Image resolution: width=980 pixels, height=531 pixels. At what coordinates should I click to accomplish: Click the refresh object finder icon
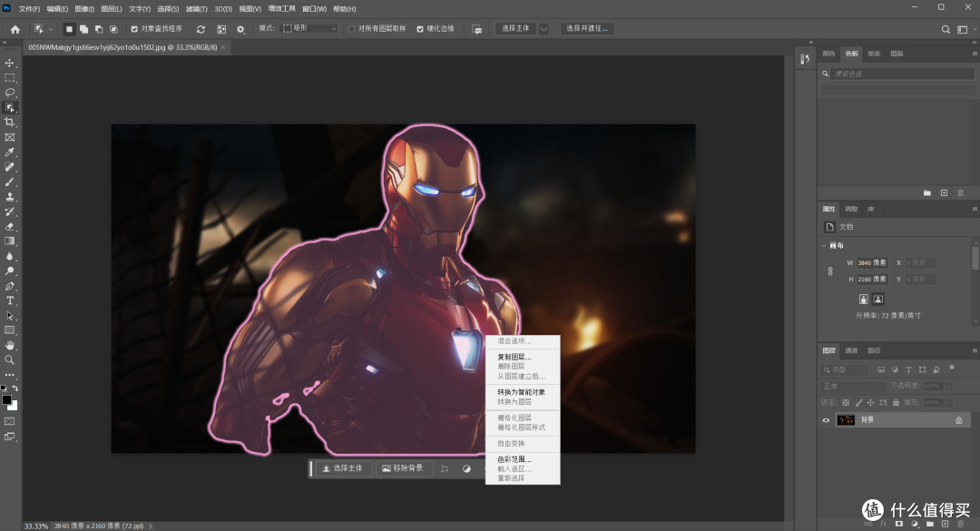201,29
